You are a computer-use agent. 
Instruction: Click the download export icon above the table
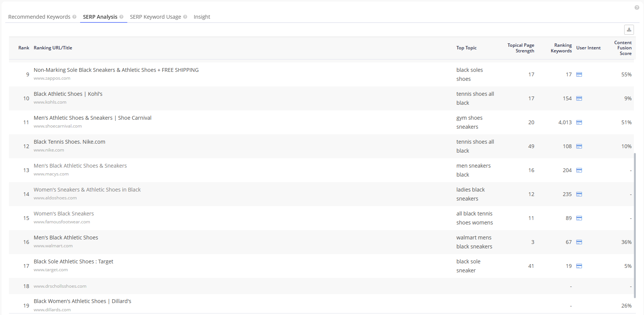coord(629,30)
